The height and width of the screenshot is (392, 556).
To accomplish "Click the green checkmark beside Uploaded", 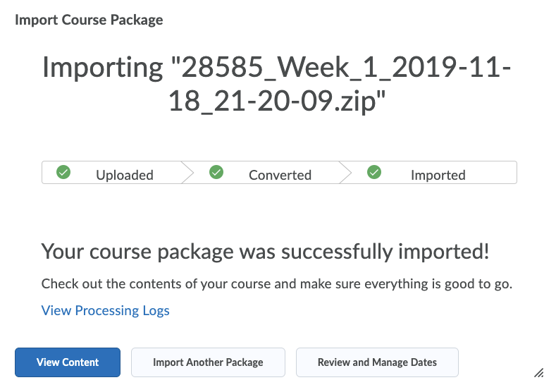I will click(63, 173).
